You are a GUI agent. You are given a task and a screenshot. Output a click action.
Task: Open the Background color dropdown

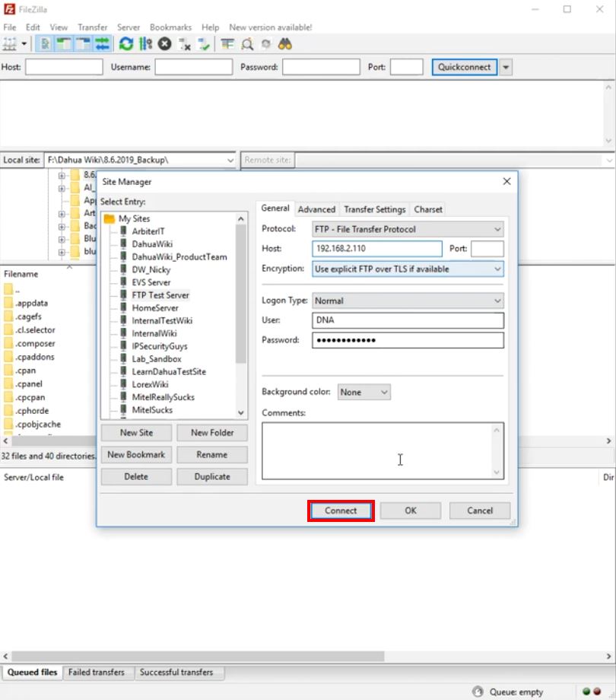click(x=364, y=392)
